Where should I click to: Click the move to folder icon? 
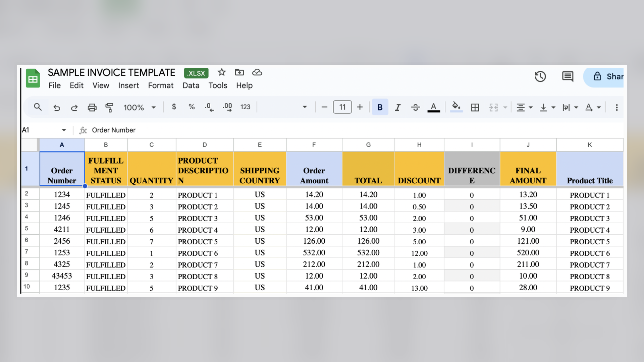[x=239, y=72]
